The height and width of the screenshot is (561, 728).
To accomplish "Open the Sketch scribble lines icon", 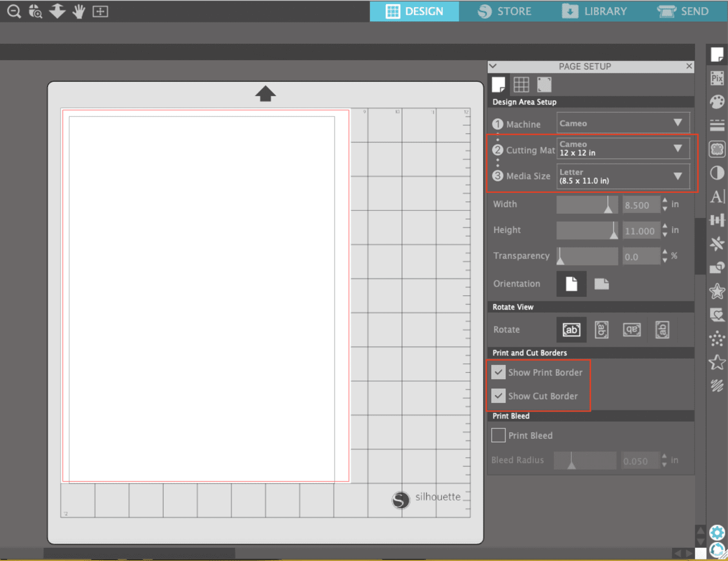I will point(717,386).
